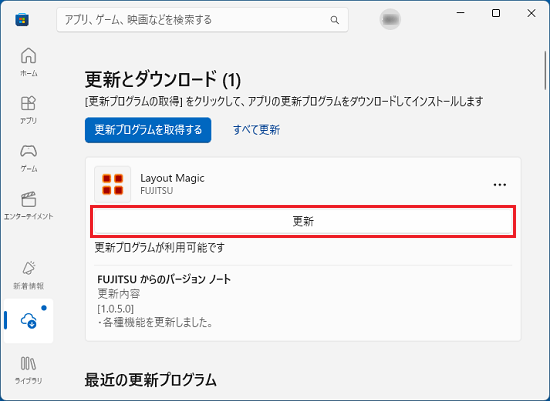
Task: Click the vertical scrollbar thumb
Action: click(545, 70)
